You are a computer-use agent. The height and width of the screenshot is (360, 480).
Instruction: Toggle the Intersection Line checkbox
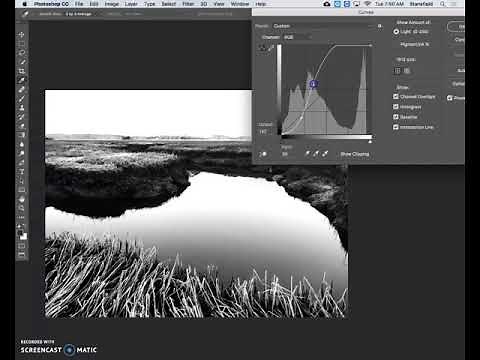point(396,127)
